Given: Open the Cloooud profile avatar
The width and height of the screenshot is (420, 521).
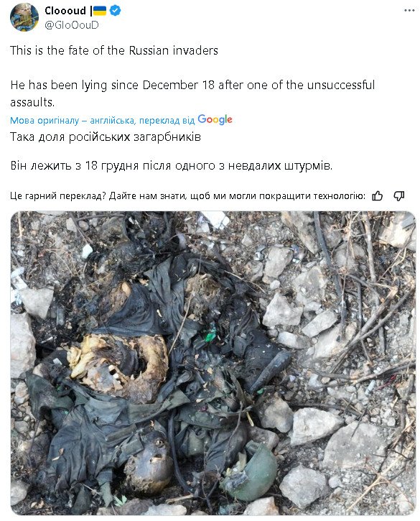Looking at the screenshot, I should coord(24,17).
